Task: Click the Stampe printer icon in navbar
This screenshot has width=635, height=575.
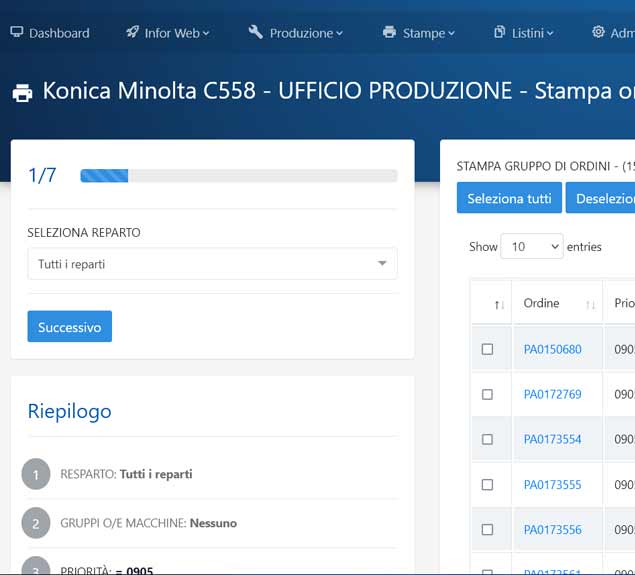Action: [389, 32]
